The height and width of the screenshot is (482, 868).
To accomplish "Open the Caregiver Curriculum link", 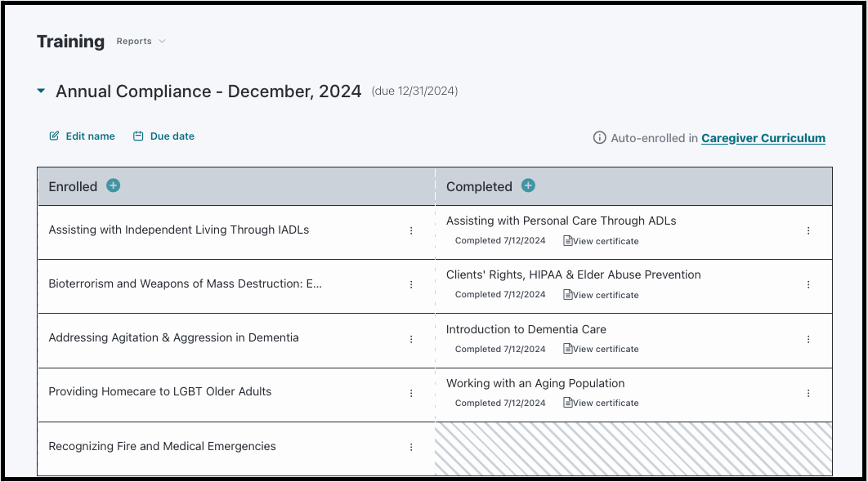I will click(x=763, y=138).
